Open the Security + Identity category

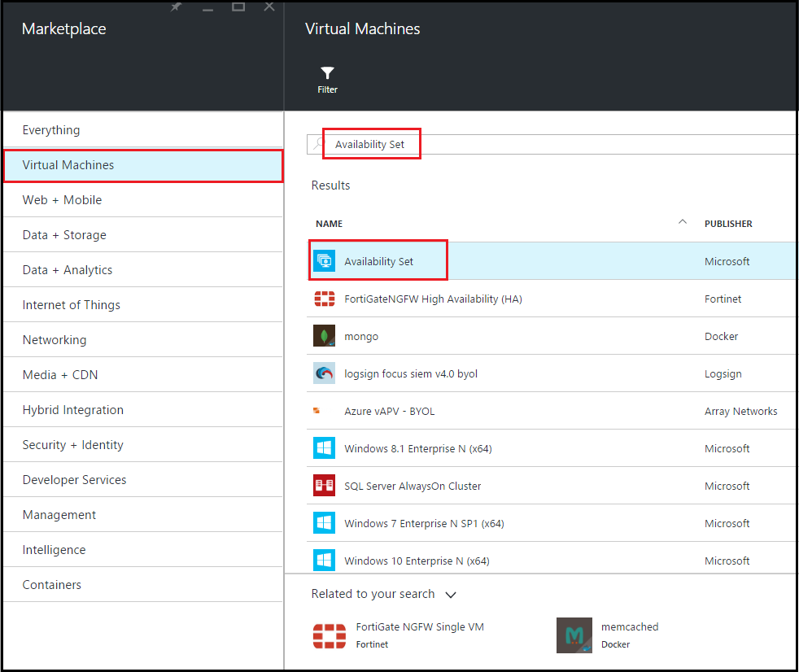coord(143,445)
